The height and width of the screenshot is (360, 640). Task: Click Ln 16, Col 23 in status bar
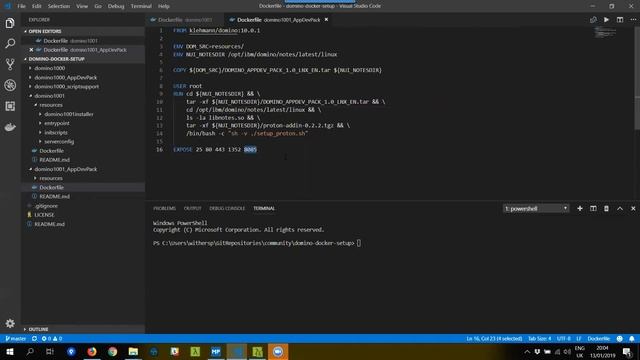494,338
